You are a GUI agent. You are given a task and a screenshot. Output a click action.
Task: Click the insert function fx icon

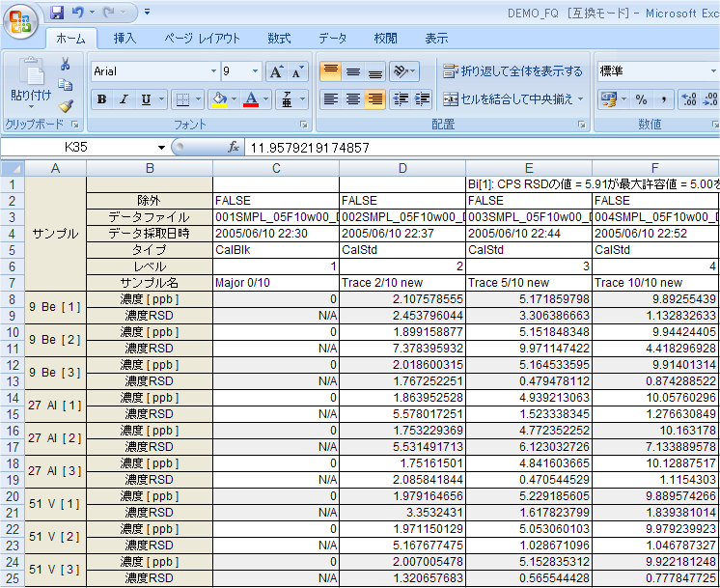click(234, 147)
